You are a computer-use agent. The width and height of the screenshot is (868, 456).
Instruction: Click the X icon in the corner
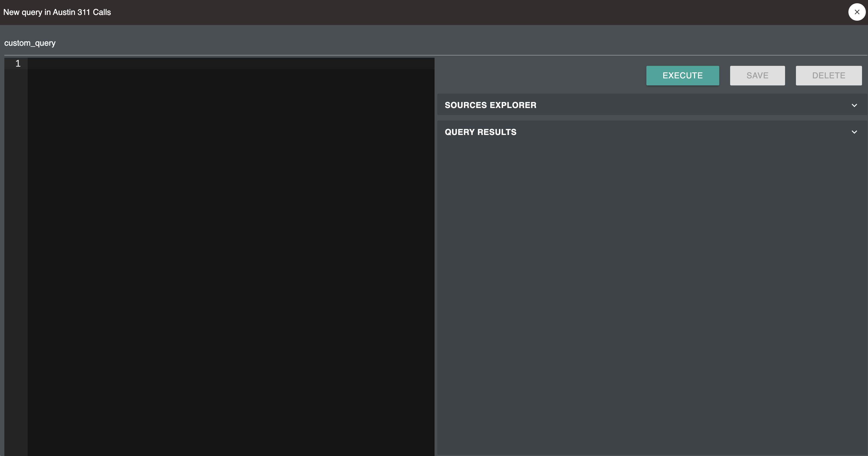[857, 12]
